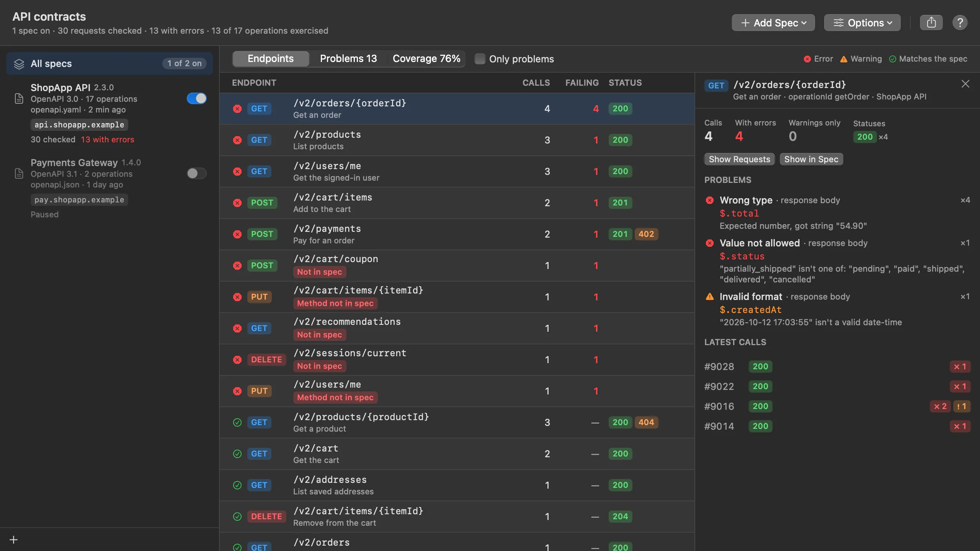Disable the ShopApp API spec toggle
The height and width of the screenshot is (551, 980).
click(196, 99)
